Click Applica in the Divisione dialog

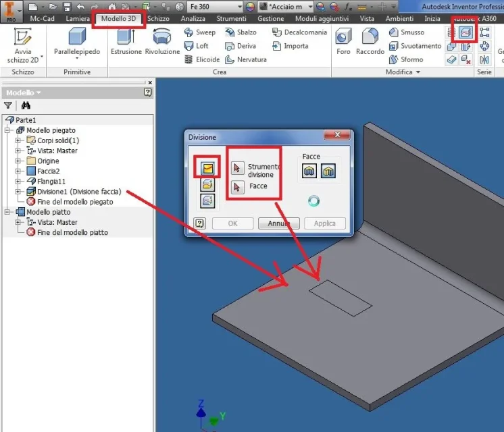pyautogui.click(x=325, y=223)
